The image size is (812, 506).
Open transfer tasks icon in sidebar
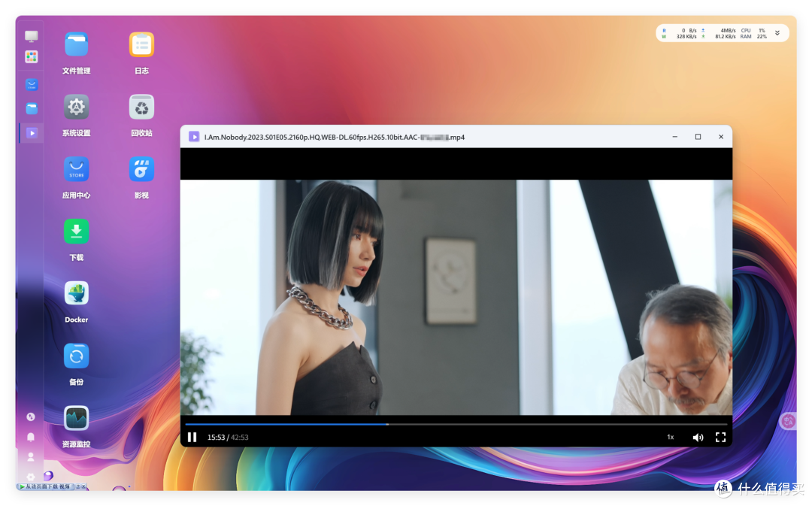coord(31,417)
